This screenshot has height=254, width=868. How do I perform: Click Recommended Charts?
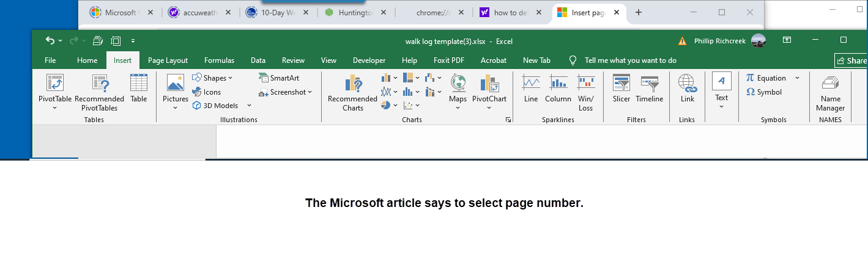click(x=353, y=93)
